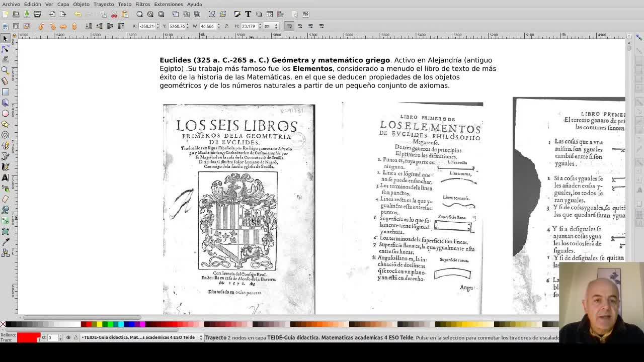Click the red fill color indicator
Image resolution: width=644 pixels, height=362 pixels.
tap(29, 337)
